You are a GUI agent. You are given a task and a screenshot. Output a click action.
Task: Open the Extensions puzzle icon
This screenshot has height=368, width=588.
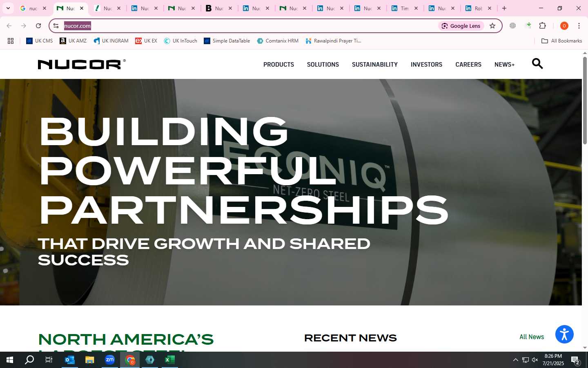point(542,26)
